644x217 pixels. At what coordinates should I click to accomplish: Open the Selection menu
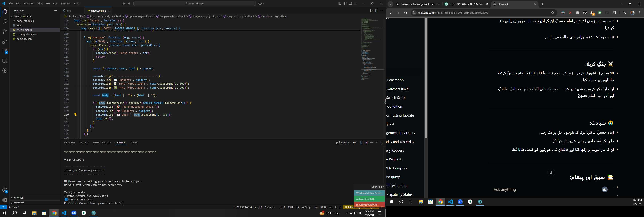click(29, 3)
